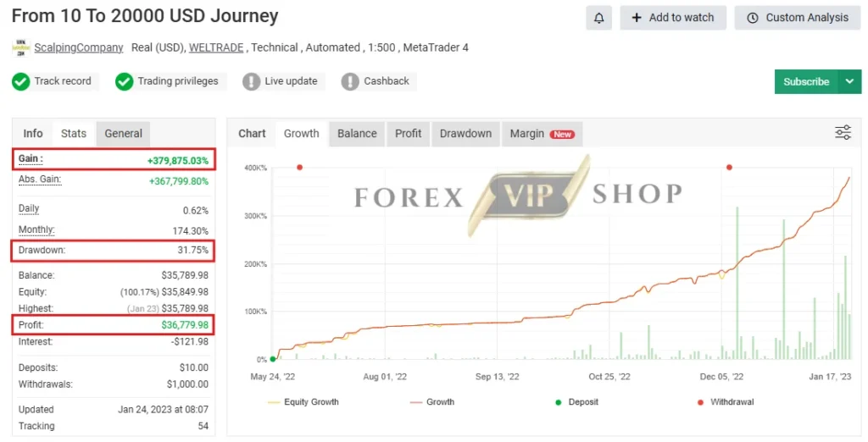Click abs. gain value +367,799.80%

[179, 181]
